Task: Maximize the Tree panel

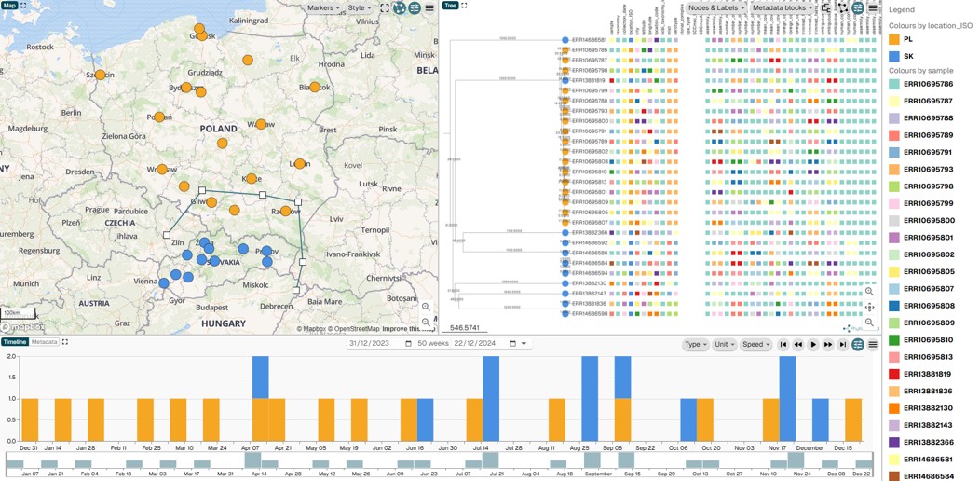Action: tap(465, 6)
